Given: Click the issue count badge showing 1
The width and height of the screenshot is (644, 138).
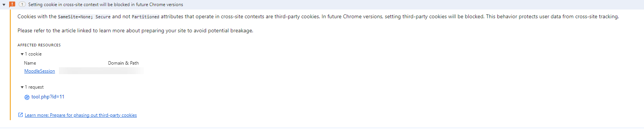Looking at the screenshot, I should pyautogui.click(x=22, y=5).
